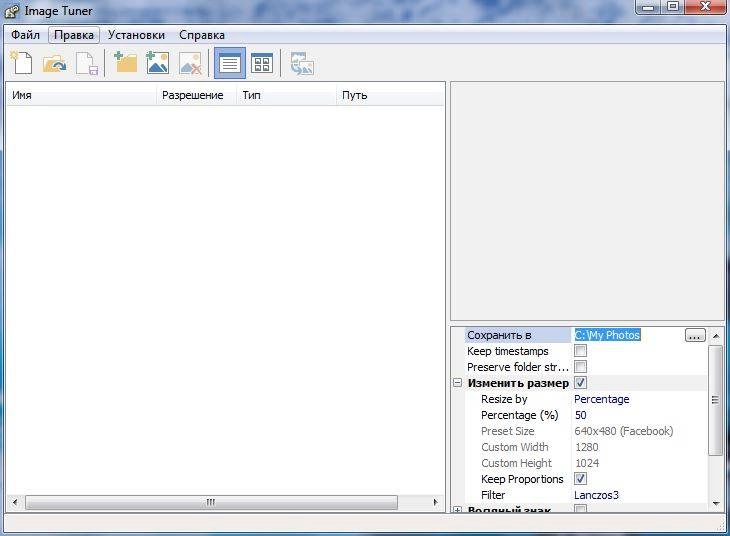Collapse the Изменить размер section

(x=458, y=383)
